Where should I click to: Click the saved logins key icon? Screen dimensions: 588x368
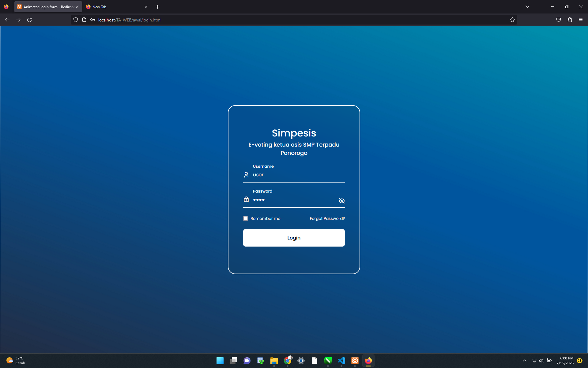pyautogui.click(x=92, y=20)
